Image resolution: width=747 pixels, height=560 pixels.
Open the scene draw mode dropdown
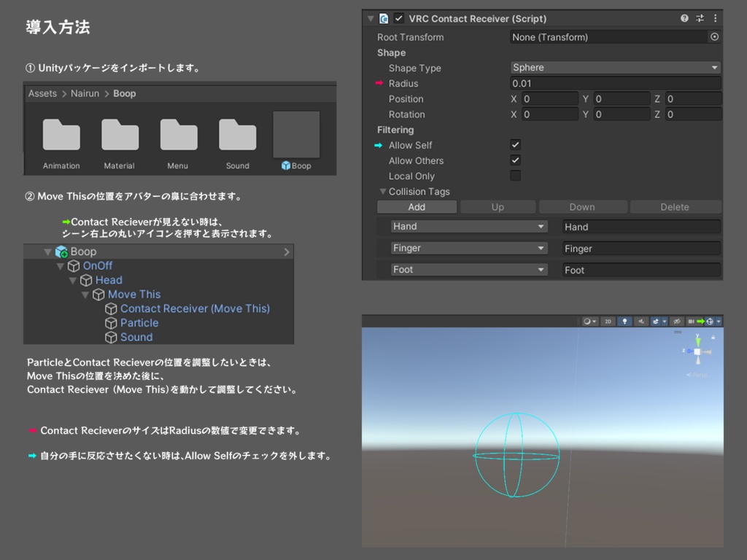[x=589, y=322]
